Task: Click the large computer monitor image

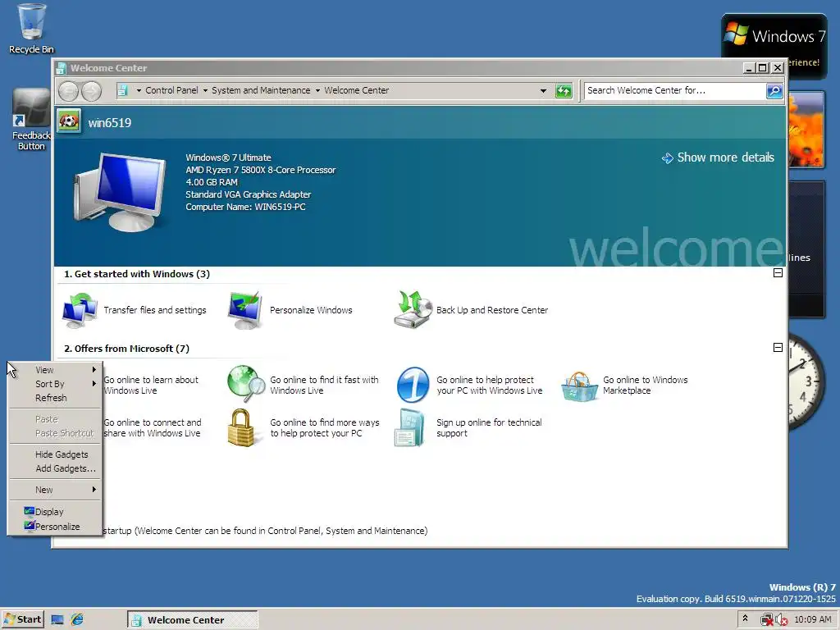Action: [119, 192]
